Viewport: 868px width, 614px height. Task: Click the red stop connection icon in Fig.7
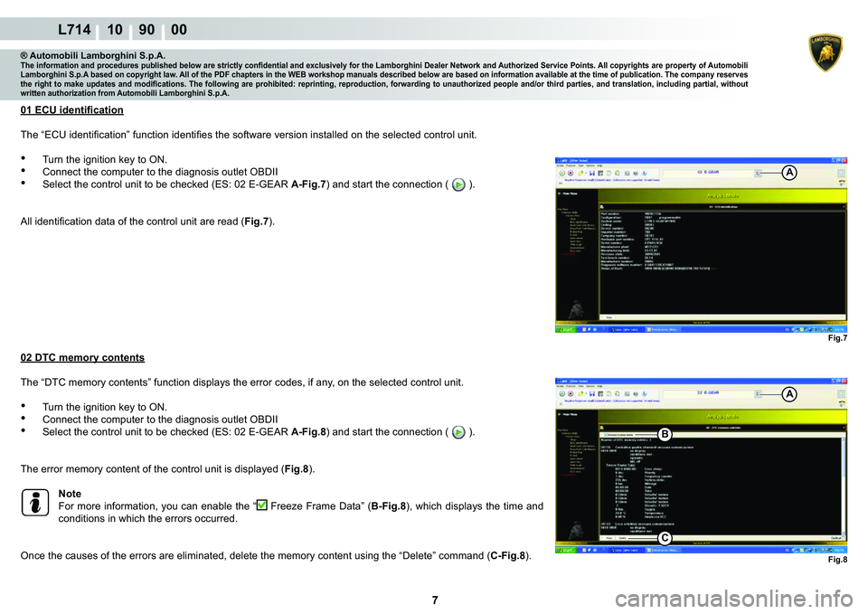[571, 174]
